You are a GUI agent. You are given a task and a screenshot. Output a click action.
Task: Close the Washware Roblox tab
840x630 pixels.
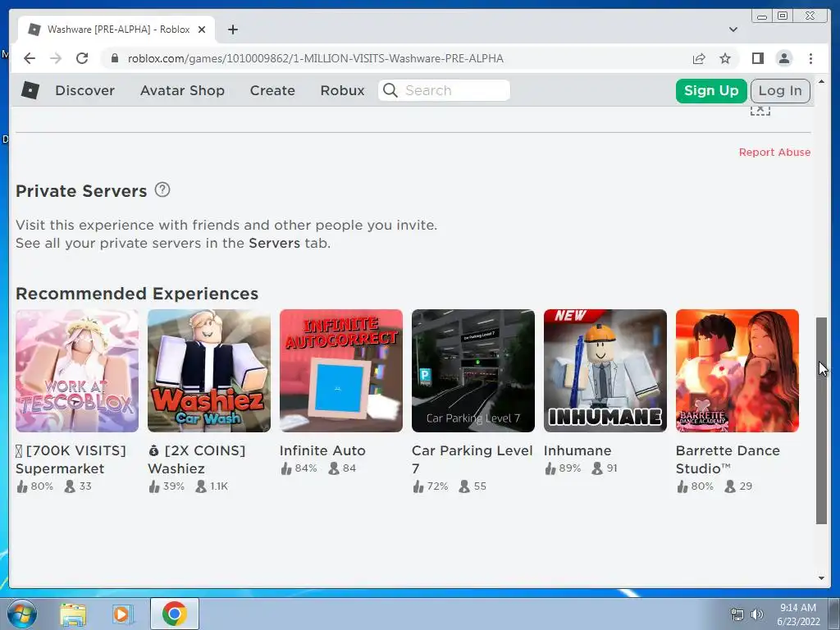(202, 30)
